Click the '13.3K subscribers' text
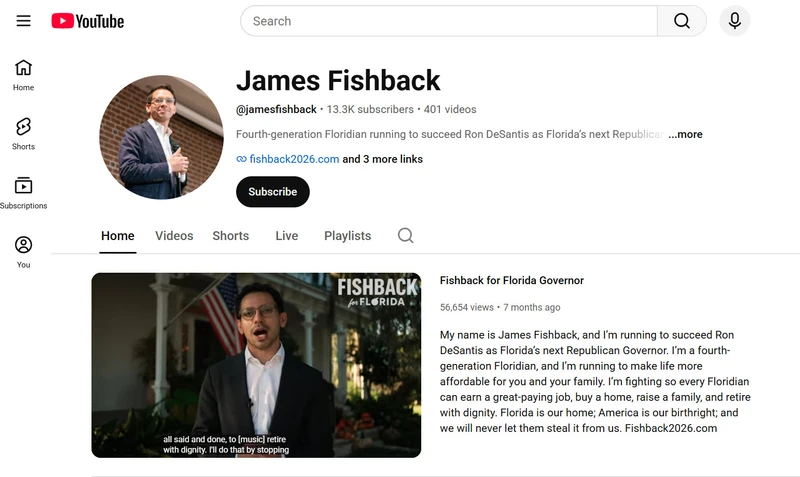 tap(370, 109)
